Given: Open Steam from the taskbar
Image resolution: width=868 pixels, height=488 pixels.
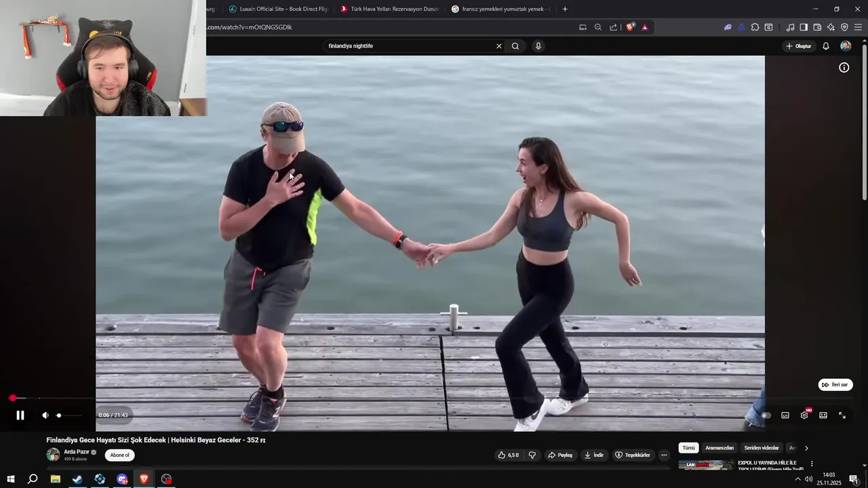Looking at the screenshot, I should 77,479.
